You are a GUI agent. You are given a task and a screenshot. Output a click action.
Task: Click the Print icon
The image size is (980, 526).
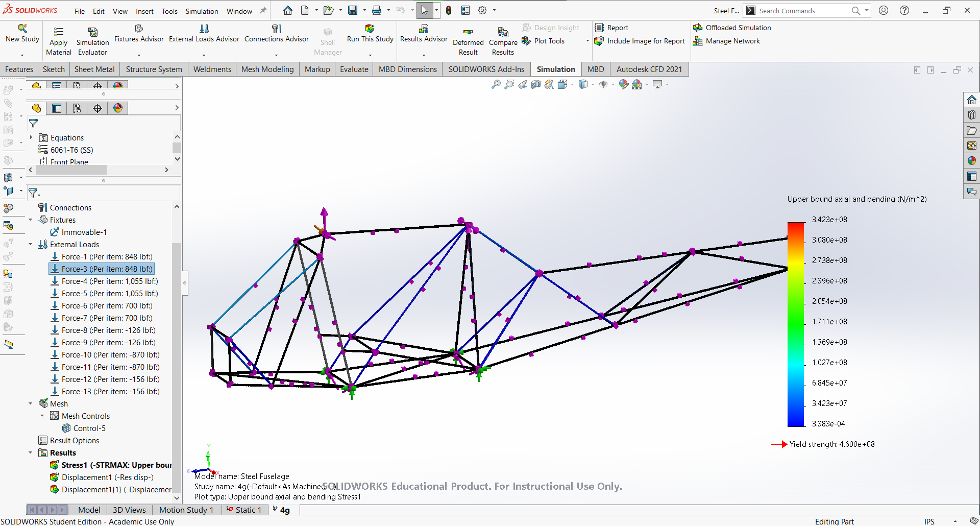pyautogui.click(x=377, y=10)
